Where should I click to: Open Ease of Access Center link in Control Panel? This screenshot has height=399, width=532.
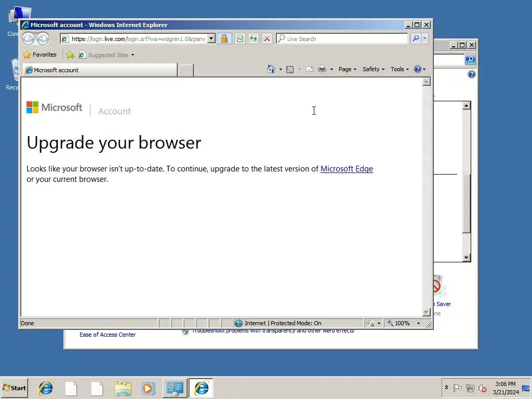(108, 335)
